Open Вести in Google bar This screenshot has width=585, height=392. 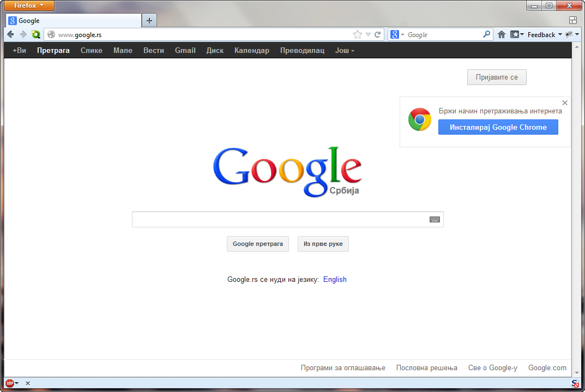tap(154, 50)
